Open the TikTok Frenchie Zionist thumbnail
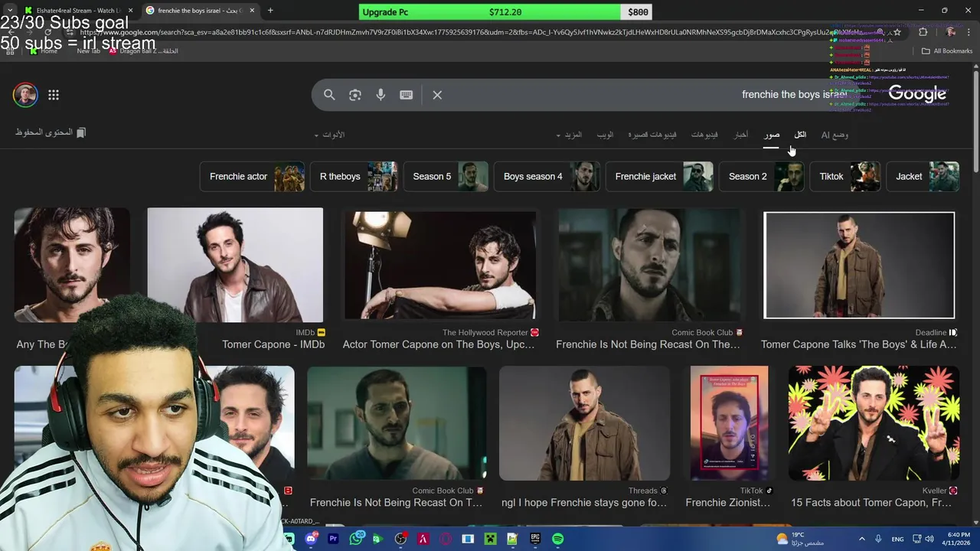 point(729,423)
